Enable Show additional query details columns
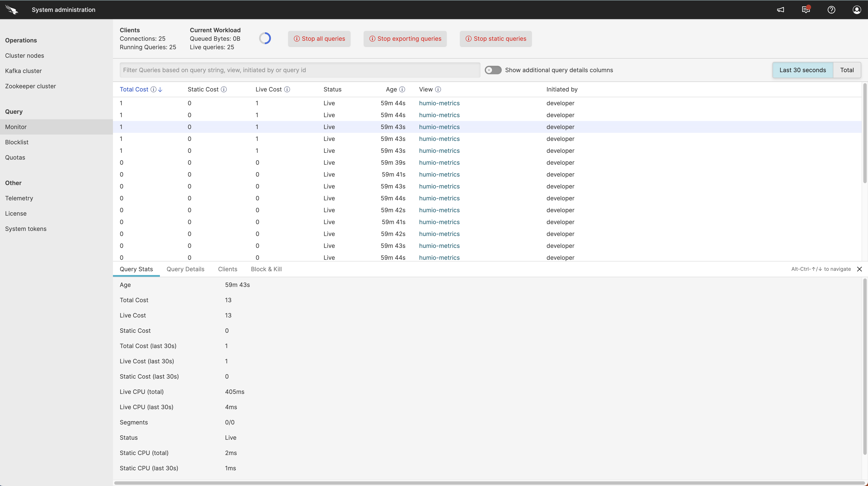The width and height of the screenshot is (868, 486). click(493, 70)
